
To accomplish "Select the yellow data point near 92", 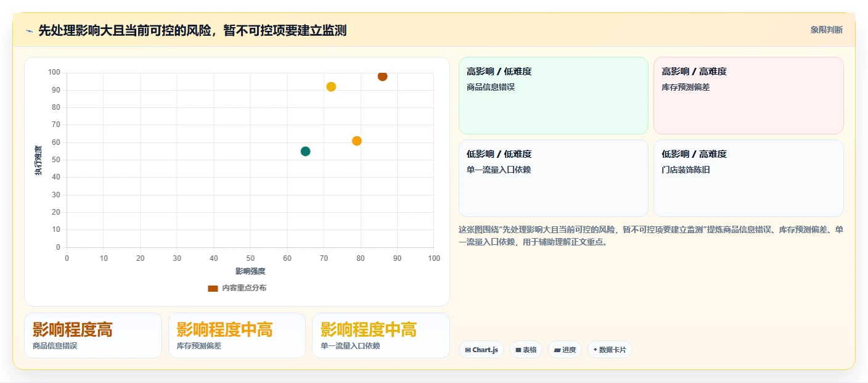I will coord(331,87).
